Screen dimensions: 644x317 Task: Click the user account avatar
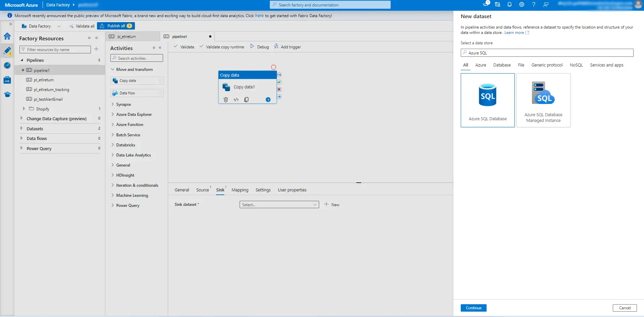[x=638, y=4]
